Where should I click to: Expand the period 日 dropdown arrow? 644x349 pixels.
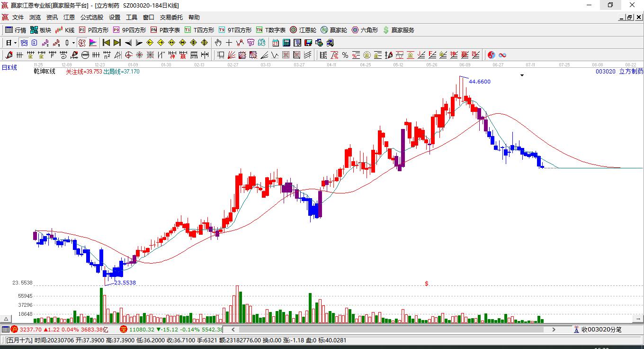point(16,43)
